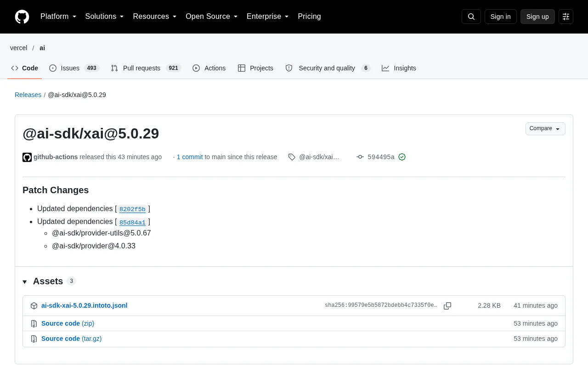Download ai-sdk-xai-5.0.29.intoto.jsonl

point(85,305)
